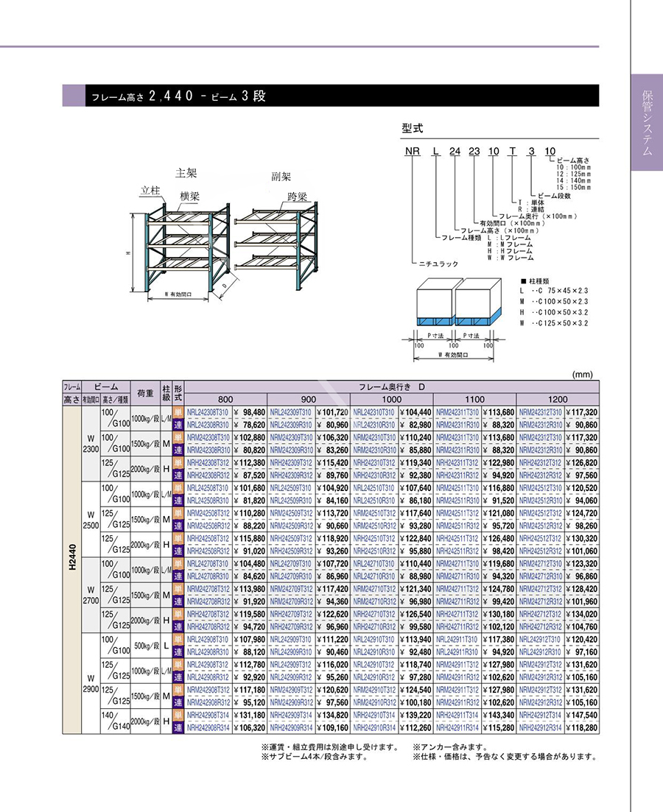Click the W 2500 opening width cell
Viewport: 663px width, 812px height.
[x=91, y=520]
